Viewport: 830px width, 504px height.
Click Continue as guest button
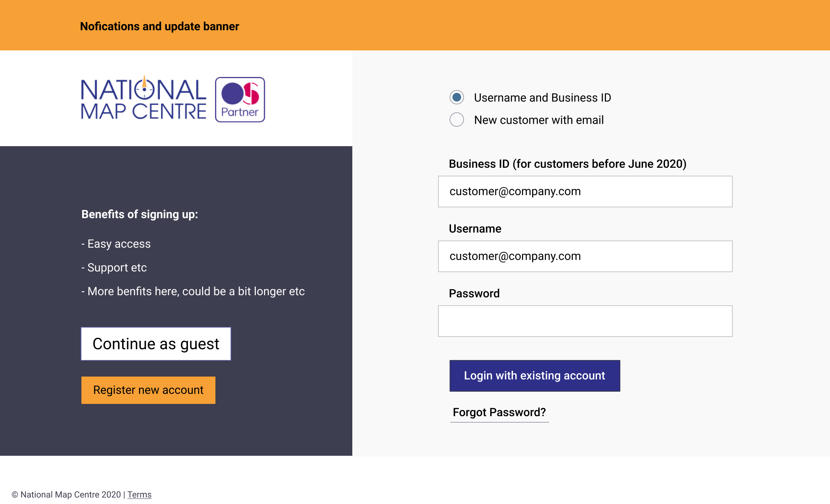click(x=156, y=344)
